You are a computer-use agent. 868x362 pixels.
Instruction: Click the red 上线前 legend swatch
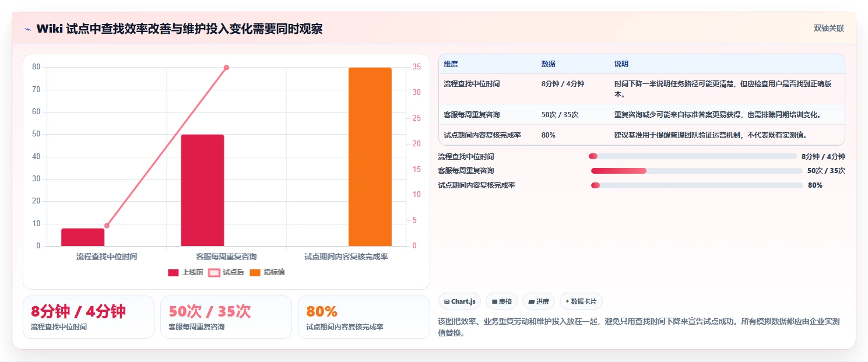[x=173, y=272]
